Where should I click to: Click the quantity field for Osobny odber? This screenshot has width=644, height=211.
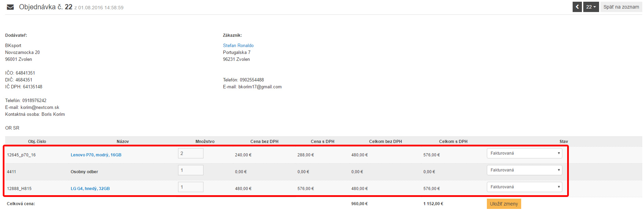191,170
